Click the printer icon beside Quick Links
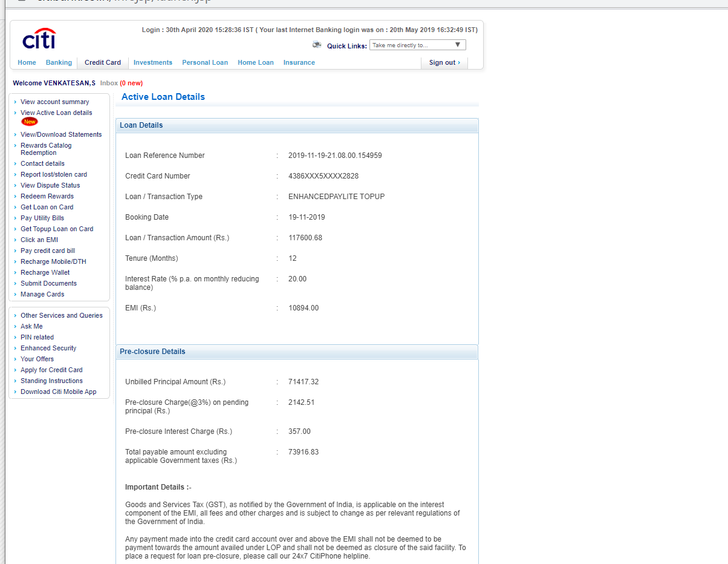The image size is (728, 564). 317,44
